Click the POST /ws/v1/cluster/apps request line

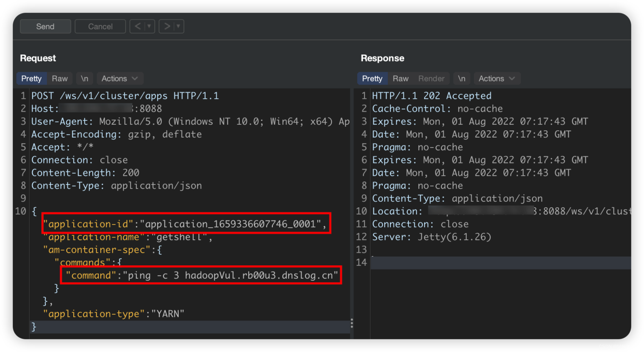pyautogui.click(x=125, y=96)
